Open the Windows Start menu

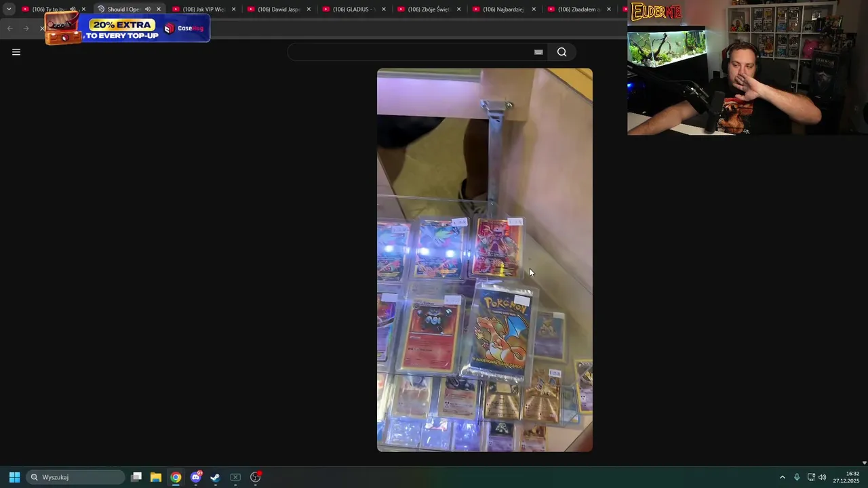coord(14,477)
